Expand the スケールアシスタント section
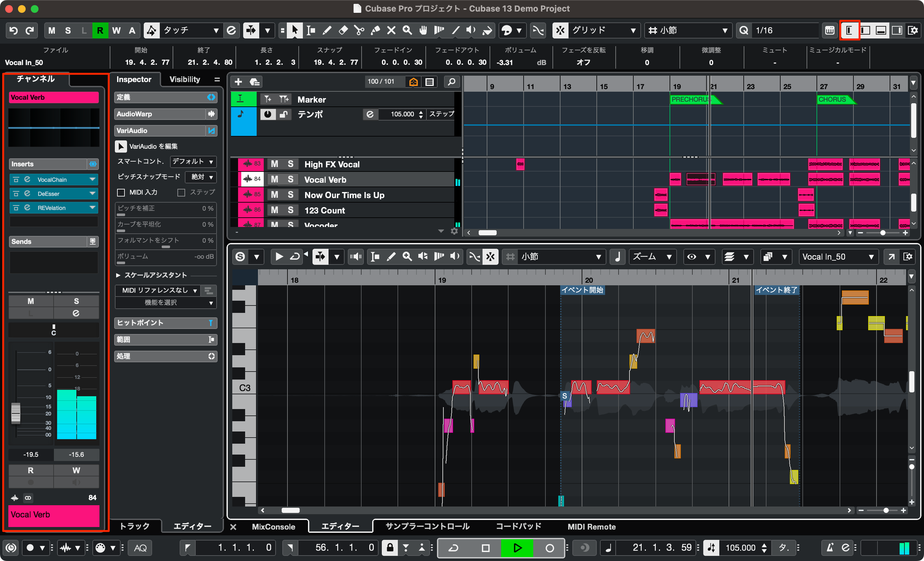 (118, 275)
